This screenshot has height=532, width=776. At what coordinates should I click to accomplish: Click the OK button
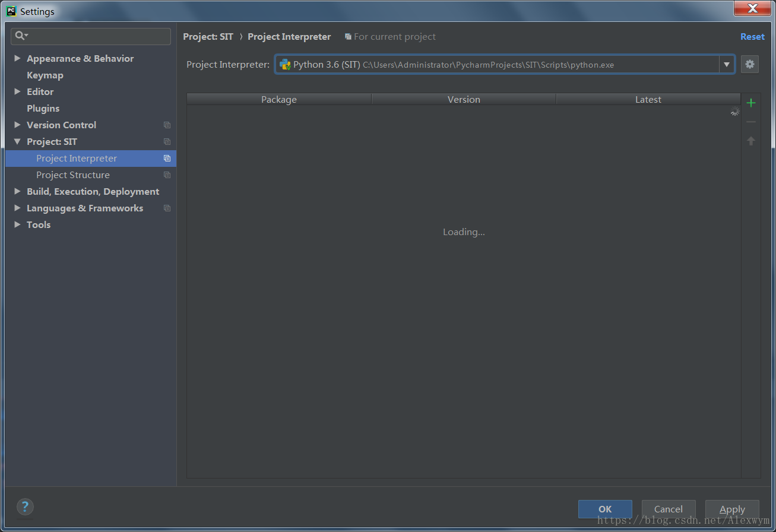tap(605, 509)
